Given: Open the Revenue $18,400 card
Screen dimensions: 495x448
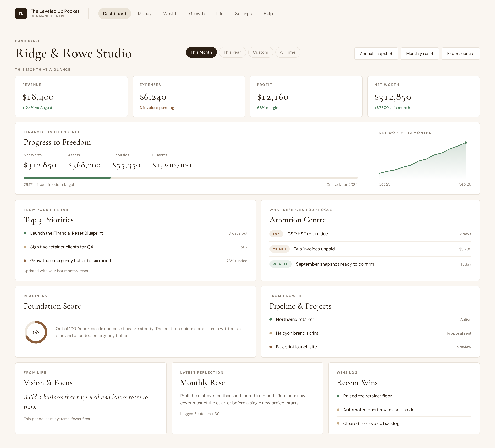Looking at the screenshot, I should (71, 96).
